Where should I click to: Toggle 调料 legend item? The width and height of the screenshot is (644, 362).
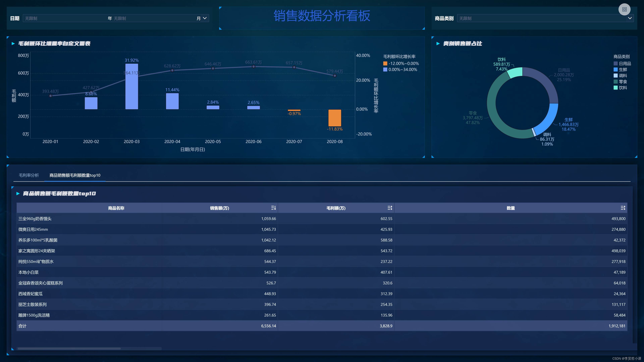click(620, 75)
